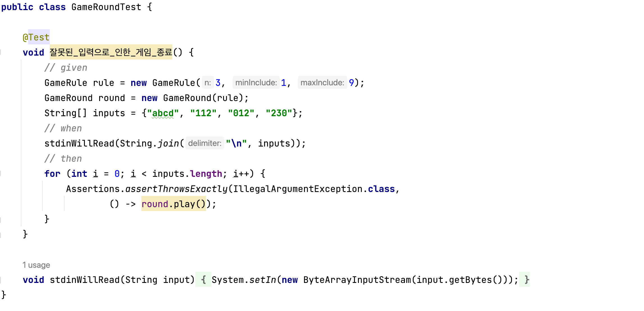Click the string literal "230"
This screenshot has height=311, width=644.
(x=279, y=113)
